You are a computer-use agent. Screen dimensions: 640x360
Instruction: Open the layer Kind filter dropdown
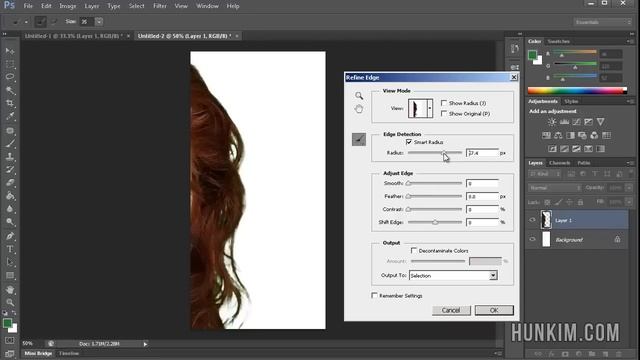point(544,174)
